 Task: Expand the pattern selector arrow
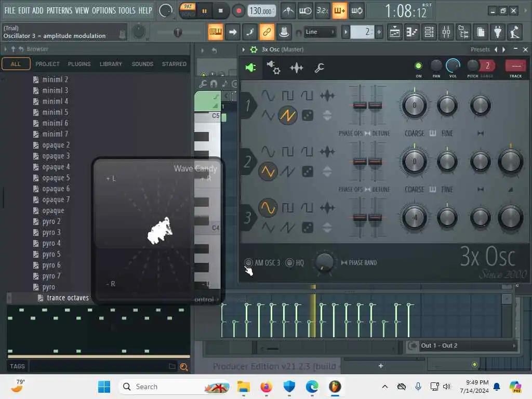(345, 32)
